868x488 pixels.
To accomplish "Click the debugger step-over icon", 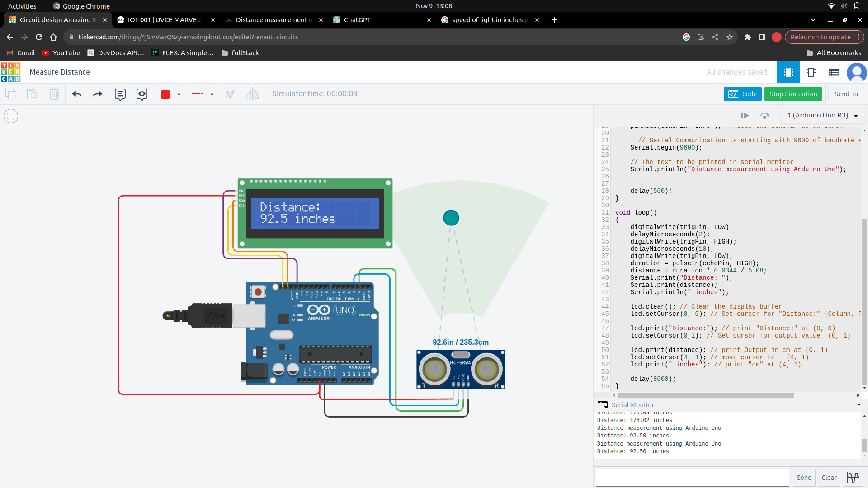I will click(764, 116).
